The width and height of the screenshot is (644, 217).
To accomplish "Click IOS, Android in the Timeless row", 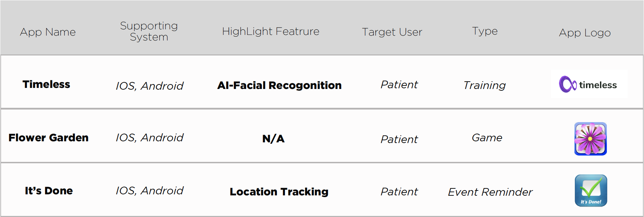I will coord(150,86).
